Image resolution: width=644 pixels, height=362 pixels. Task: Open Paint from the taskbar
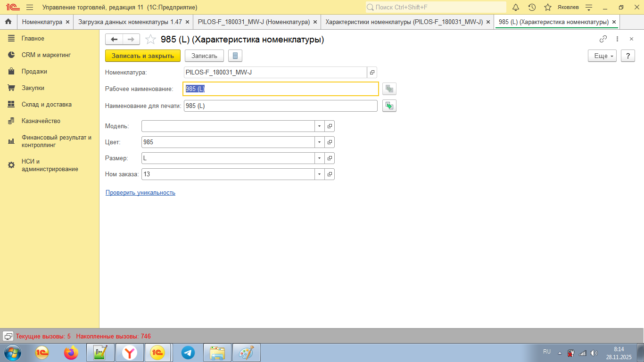247,353
